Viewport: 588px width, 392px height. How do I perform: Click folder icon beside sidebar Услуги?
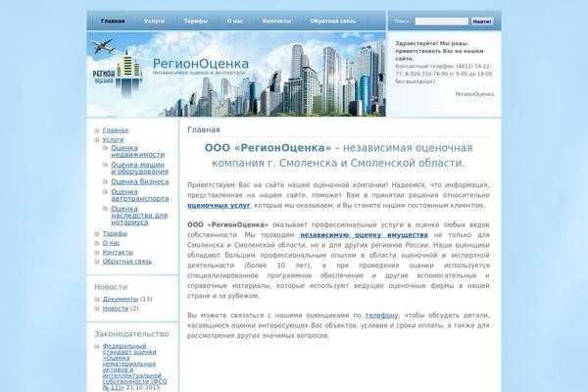tap(97, 140)
